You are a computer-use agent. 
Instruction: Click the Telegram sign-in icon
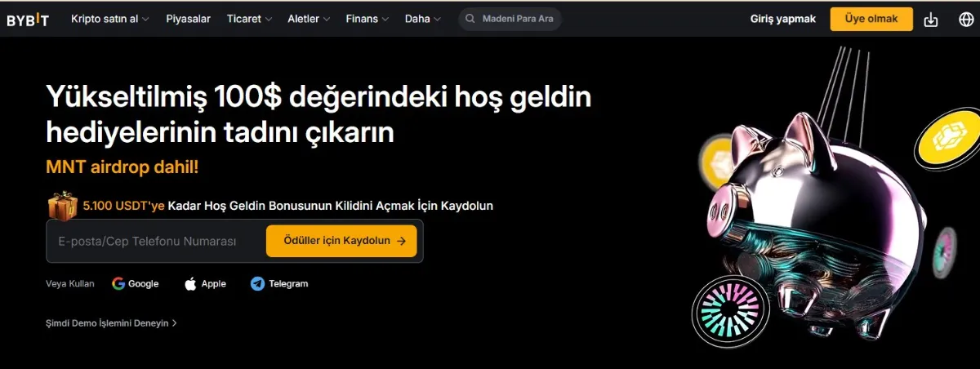(257, 284)
